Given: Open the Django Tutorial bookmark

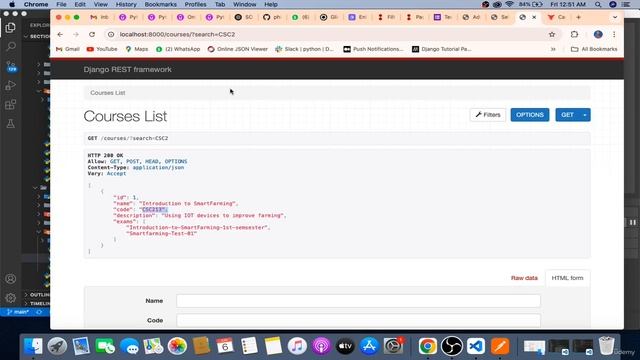Looking at the screenshot, I should point(442,49).
